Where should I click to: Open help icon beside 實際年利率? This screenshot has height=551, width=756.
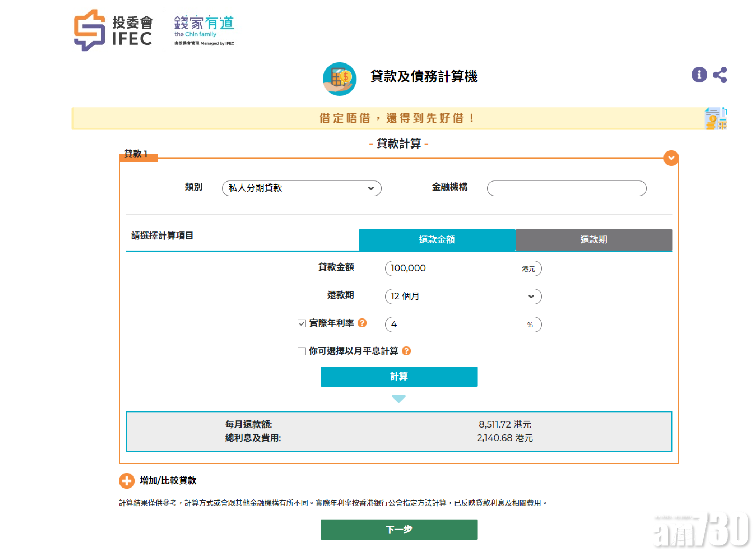(362, 323)
